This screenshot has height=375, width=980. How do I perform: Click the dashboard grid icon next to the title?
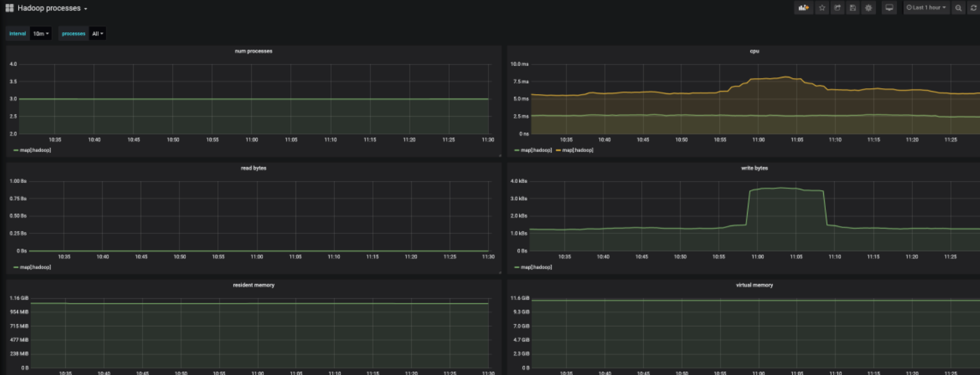click(x=10, y=8)
